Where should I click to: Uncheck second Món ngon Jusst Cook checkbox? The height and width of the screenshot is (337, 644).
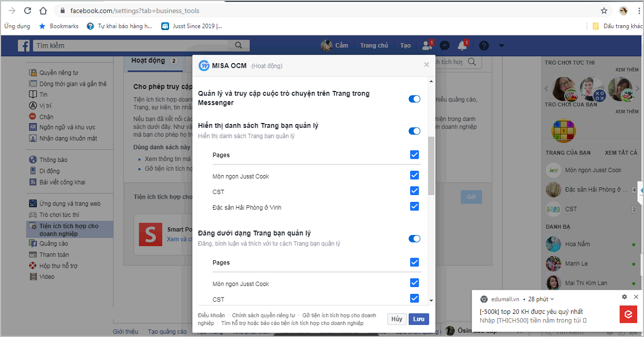414,283
